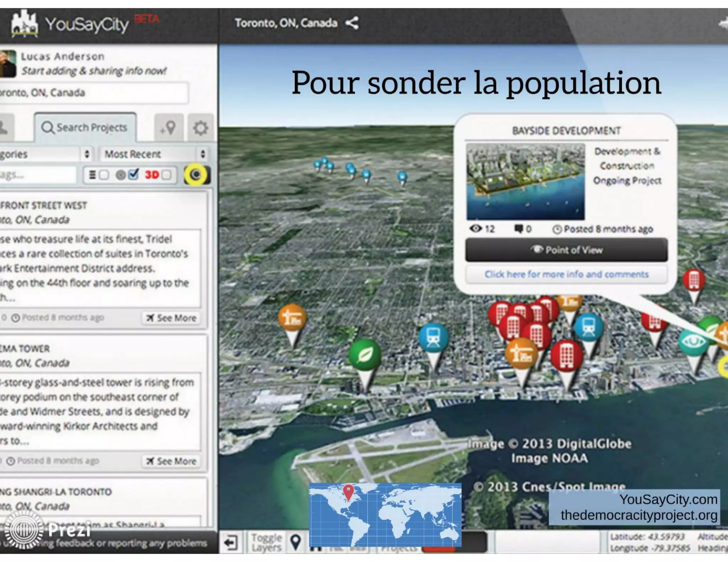Click Toronto, ON, Canada header title

(x=286, y=23)
